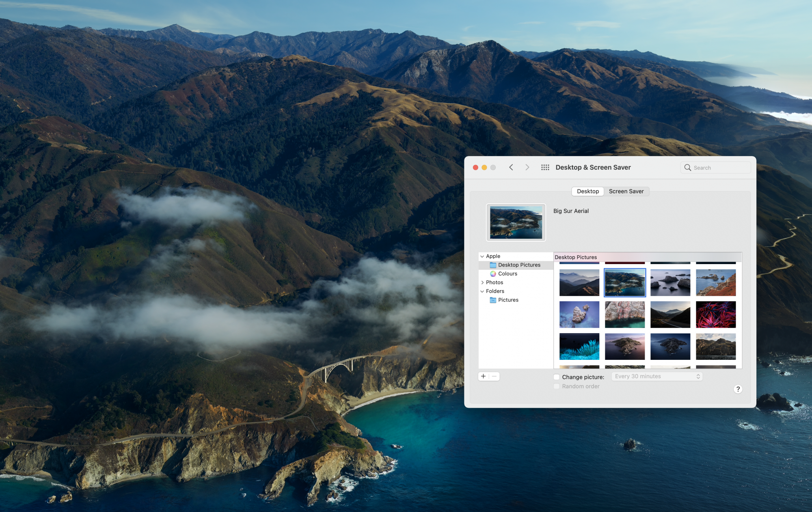
Task: Select Colours in the sidebar
Action: (x=516, y=274)
